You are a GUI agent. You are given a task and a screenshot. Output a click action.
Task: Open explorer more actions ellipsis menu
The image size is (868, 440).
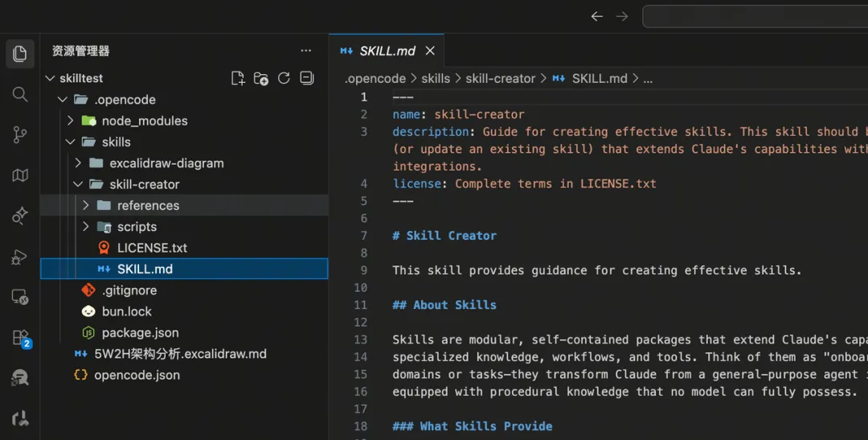tap(305, 51)
